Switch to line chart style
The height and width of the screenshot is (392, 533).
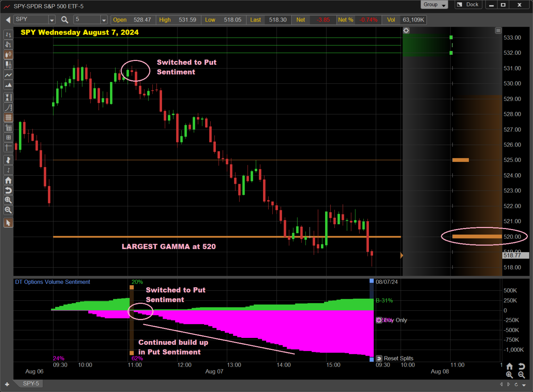point(8,75)
